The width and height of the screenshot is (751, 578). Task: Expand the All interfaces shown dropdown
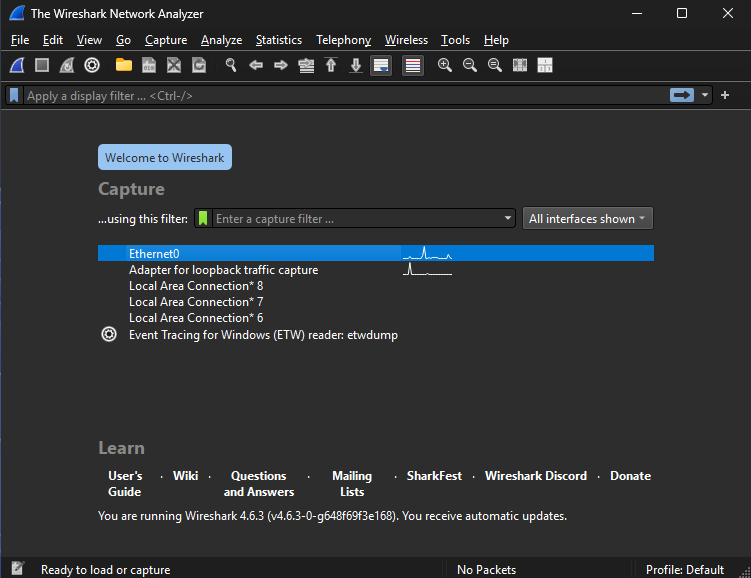588,219
